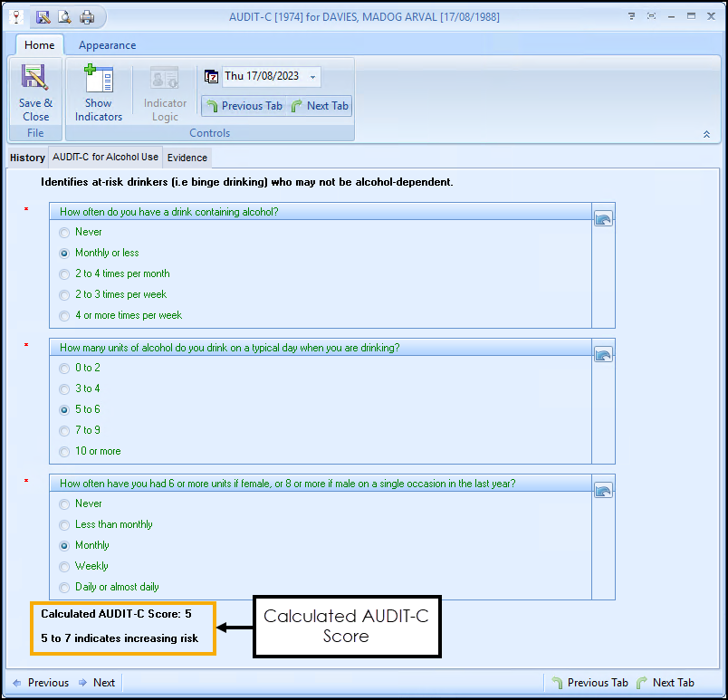Open the ribbon display options in title bar
The width and height of the screenshot is (728, 700).
click(x=631, y=16)
